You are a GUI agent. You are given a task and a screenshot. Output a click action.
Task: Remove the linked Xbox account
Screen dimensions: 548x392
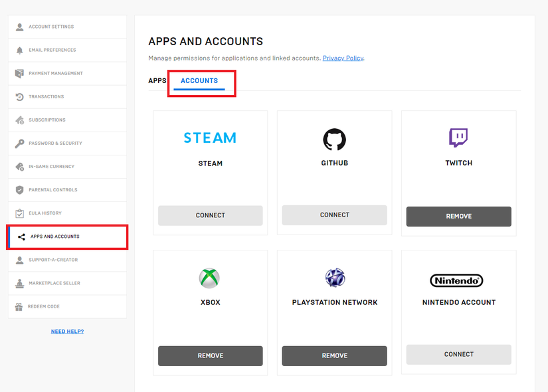(211, 356)
